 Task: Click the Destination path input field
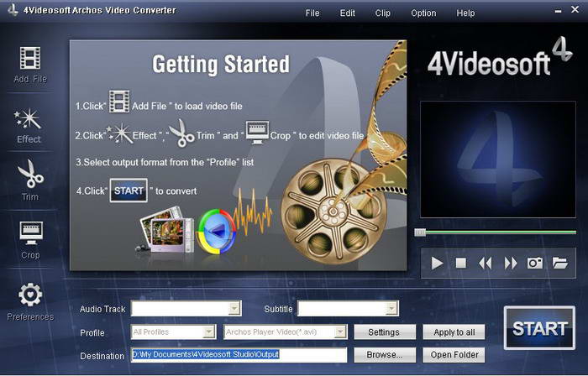pyautogui.click(x=239, y=355)
